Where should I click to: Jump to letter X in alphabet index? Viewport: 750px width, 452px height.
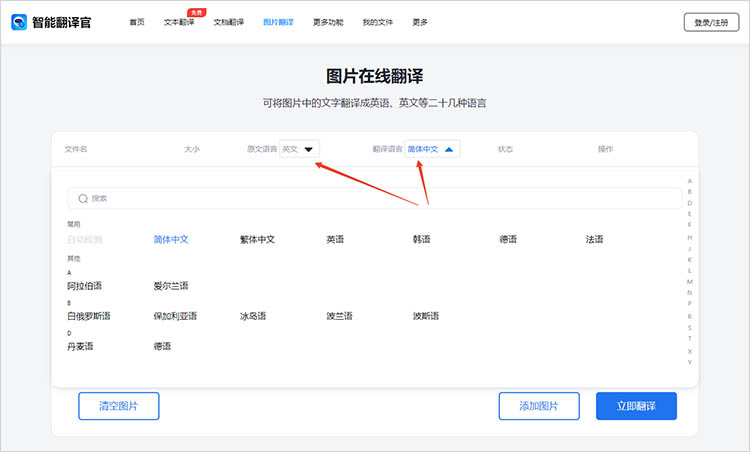(x=690, y=352)
